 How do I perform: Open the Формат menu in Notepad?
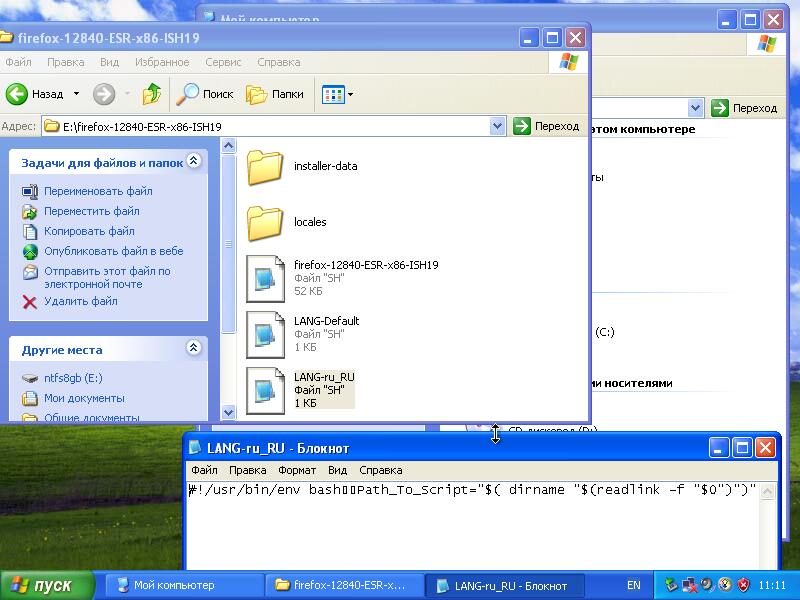click(x=297, y=470)
